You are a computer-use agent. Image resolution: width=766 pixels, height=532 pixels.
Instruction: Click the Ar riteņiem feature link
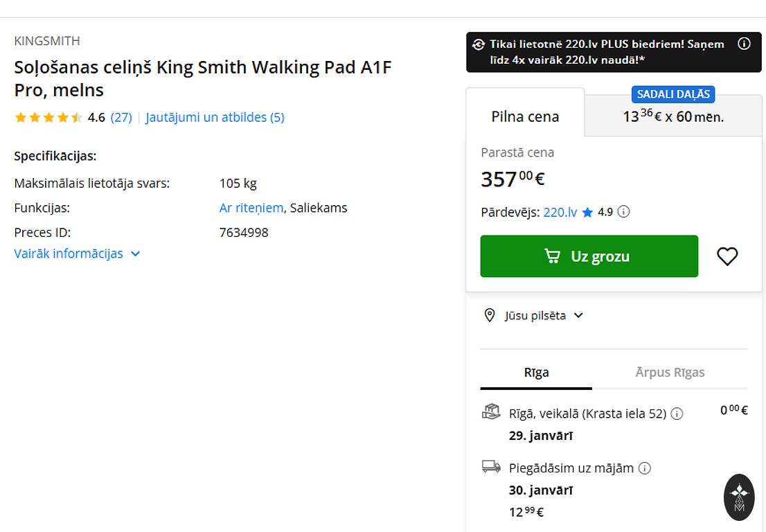pyautogui.click(x=251, y=208)
